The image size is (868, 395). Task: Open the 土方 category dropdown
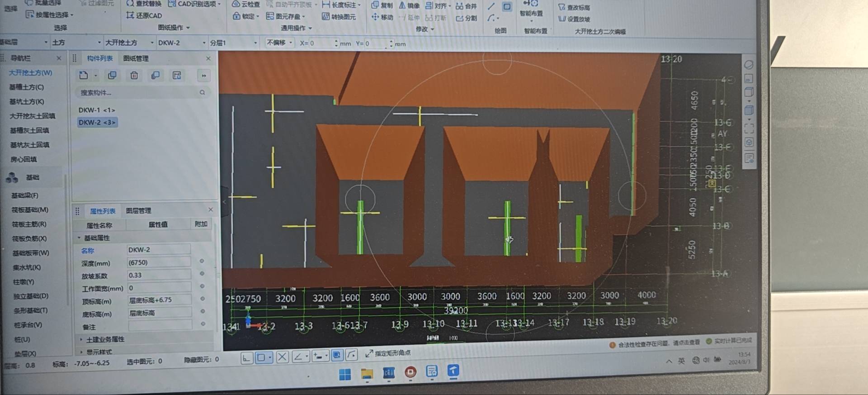[76, 43]
